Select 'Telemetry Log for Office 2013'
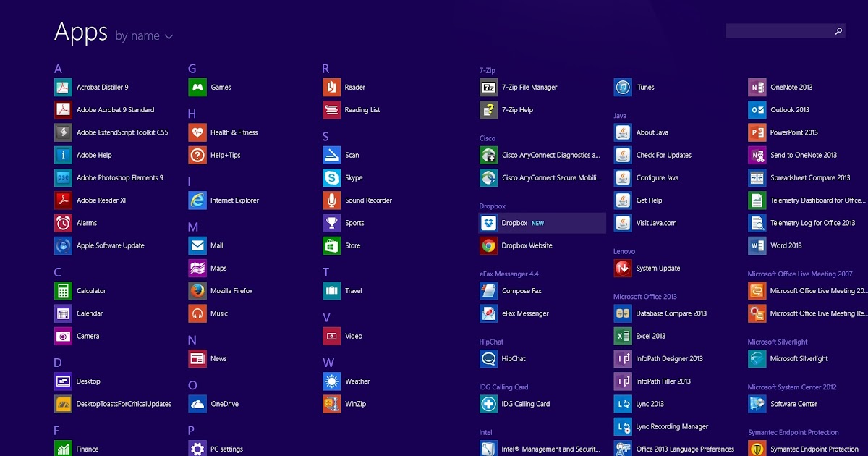Viewport: 868px width, 456px height. click(802, 223)
